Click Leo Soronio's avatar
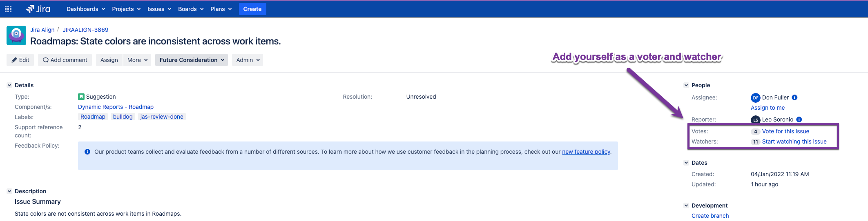The height and width of the screenshot is (221, 868). (x=755, y=119)
